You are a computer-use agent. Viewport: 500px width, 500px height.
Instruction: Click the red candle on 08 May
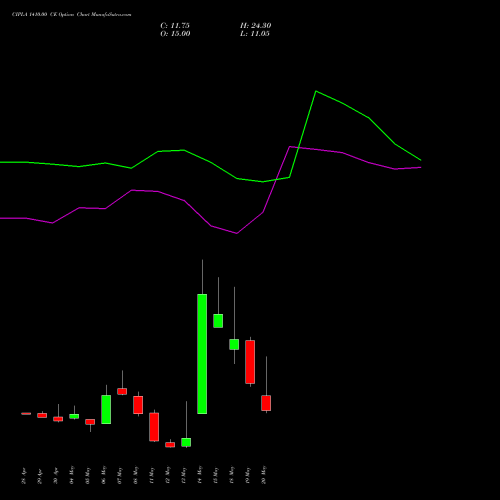pyautogui.click(x=138, y=405)
